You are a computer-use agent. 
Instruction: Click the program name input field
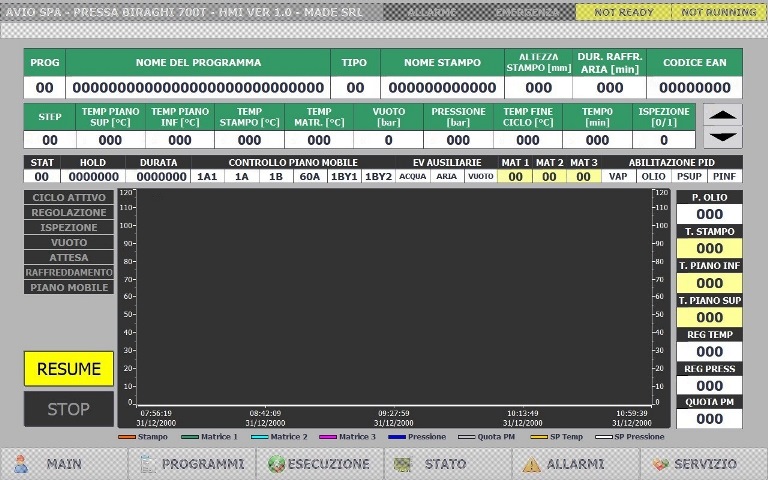(x=198, y=88)
